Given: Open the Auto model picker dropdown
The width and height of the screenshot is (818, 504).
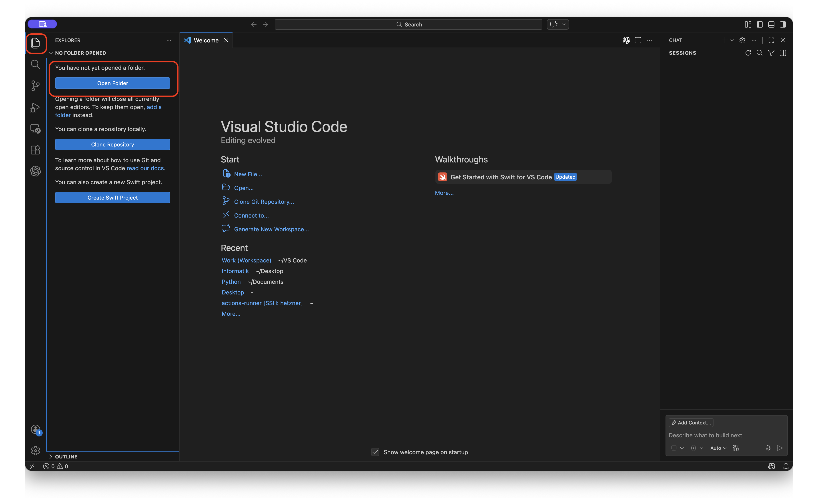Looking at the screenshot, I should click(718, 448).
